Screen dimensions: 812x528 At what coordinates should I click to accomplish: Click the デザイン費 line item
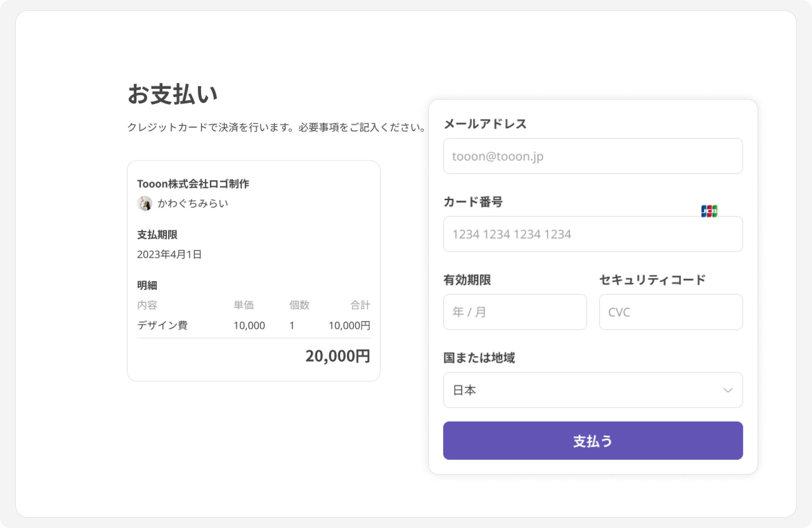tap(162, 325)
